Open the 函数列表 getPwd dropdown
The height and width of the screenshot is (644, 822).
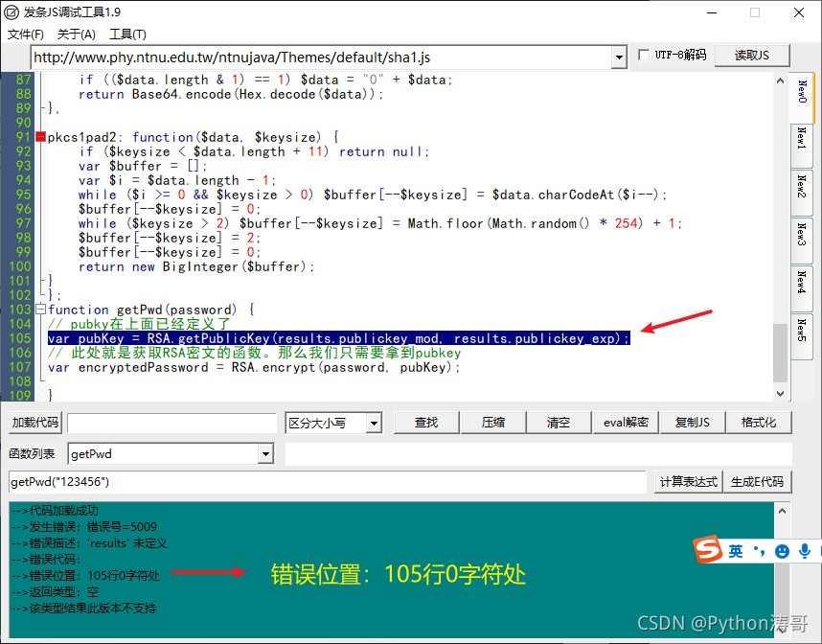pos(265,454)
